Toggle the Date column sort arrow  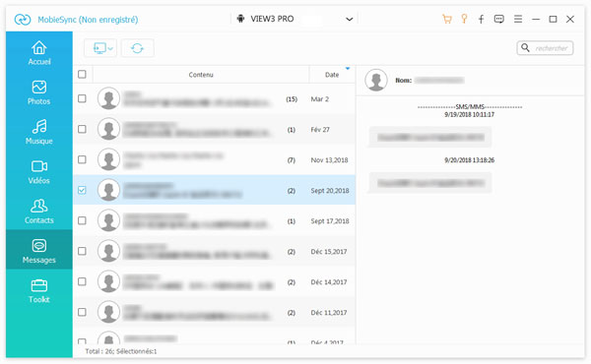(x=348, y=69)
